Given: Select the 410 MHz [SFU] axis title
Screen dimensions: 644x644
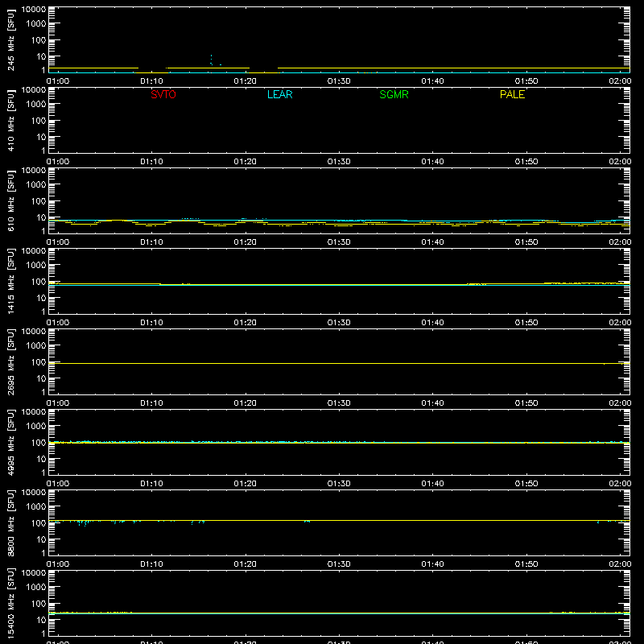Looking at the screenshot, I should pyautogui.click(x=10, y=120).
